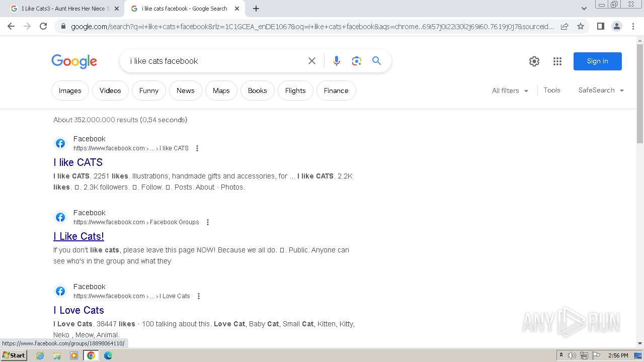Launch Microsoft Edge from taskbar
Screen dimensions: 644x362
pyautogui.click(x=108, y=355)
